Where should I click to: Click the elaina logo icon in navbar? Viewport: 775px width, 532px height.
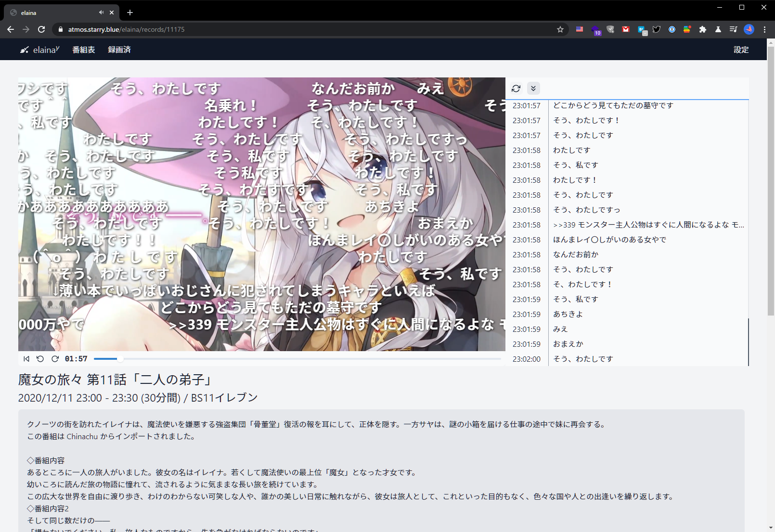click(24, 50)
